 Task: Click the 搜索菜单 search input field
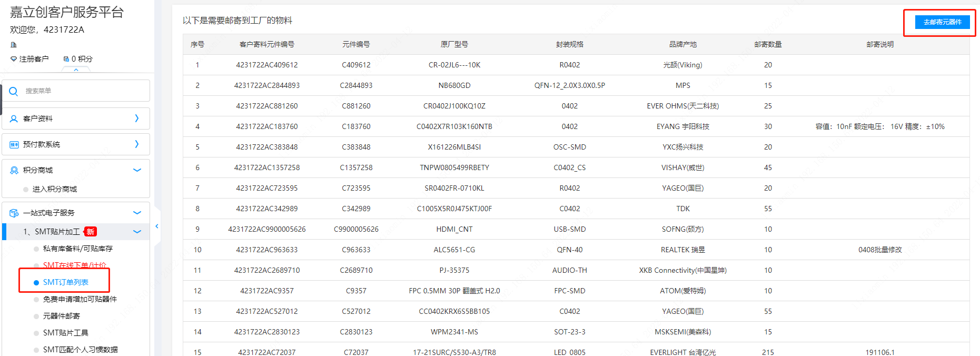tap(84, 91)
